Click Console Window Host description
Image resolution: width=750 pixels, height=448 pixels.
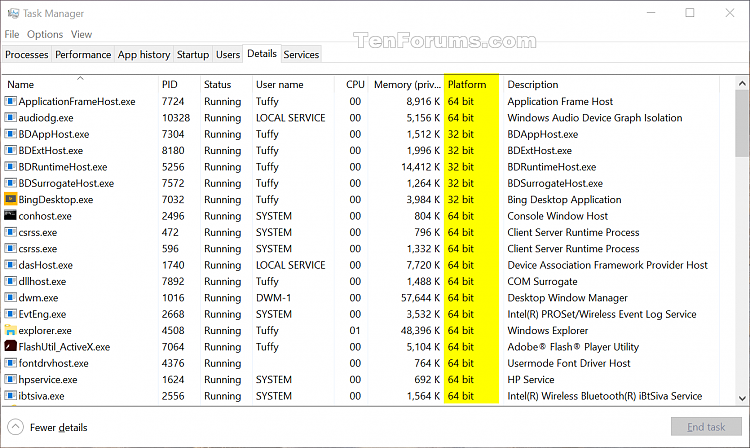click(x=557, y=216)
